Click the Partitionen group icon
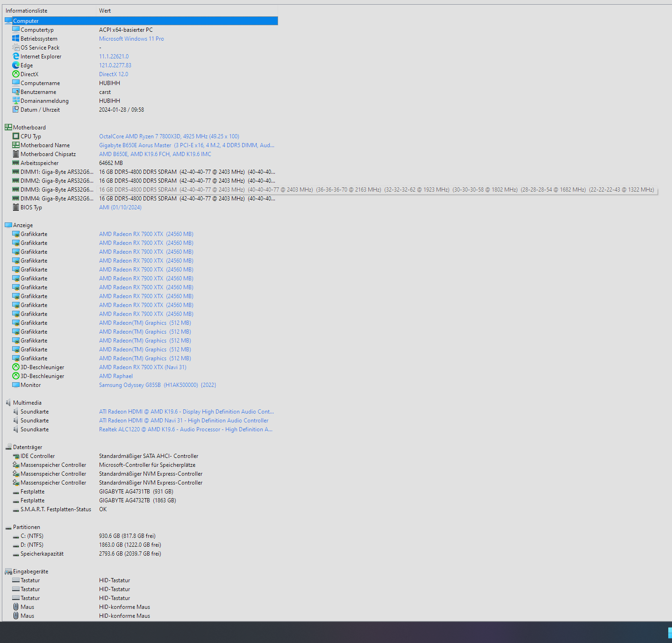 [x=8, y=527]
